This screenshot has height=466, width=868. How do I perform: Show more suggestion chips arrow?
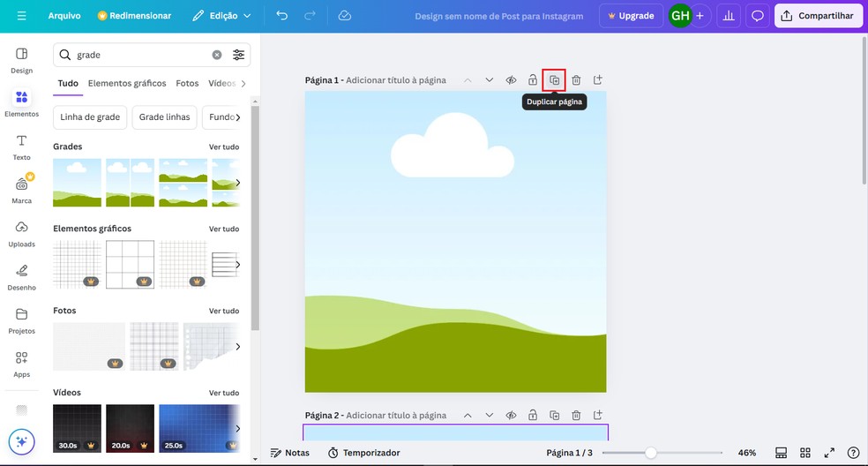(238, 116)
